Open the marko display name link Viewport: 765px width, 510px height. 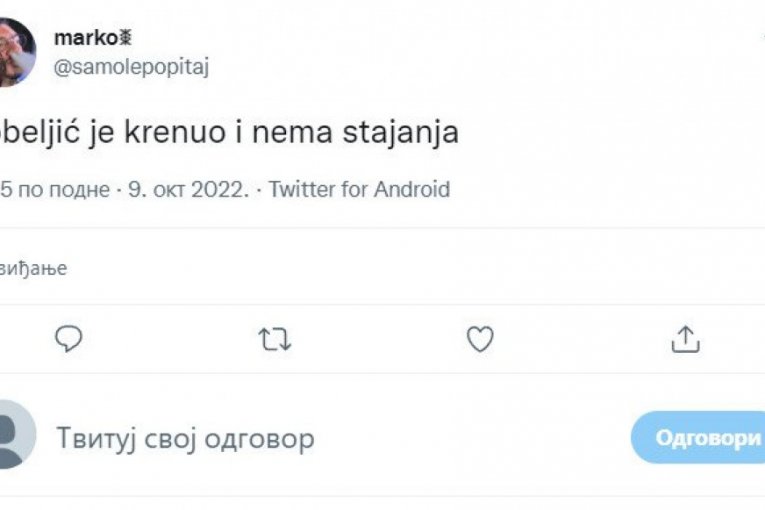point(85,38)
